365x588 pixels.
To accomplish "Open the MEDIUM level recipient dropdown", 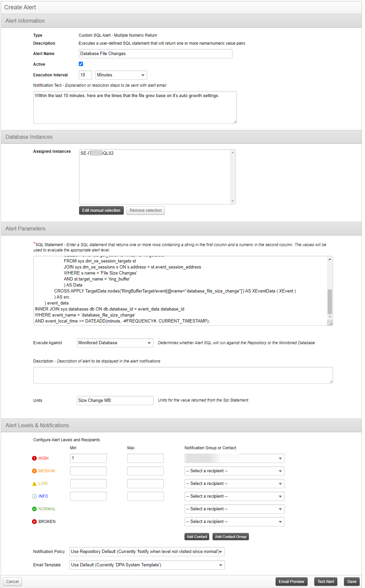I will pyautogui.click(x=235, y=471).
